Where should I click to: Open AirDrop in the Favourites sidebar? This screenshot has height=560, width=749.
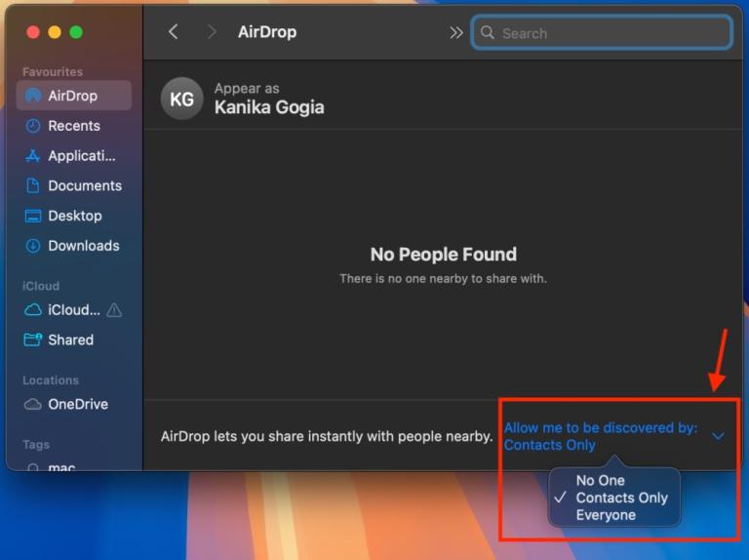click(x=73, y=96)
